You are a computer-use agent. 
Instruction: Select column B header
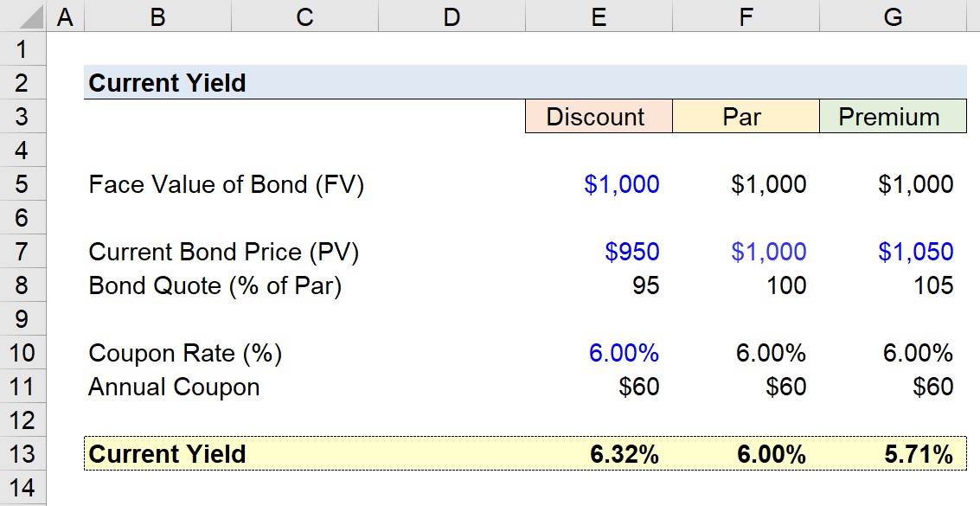157,14
